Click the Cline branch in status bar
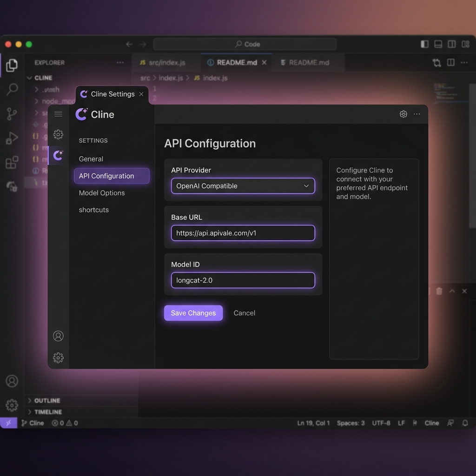 33,423
